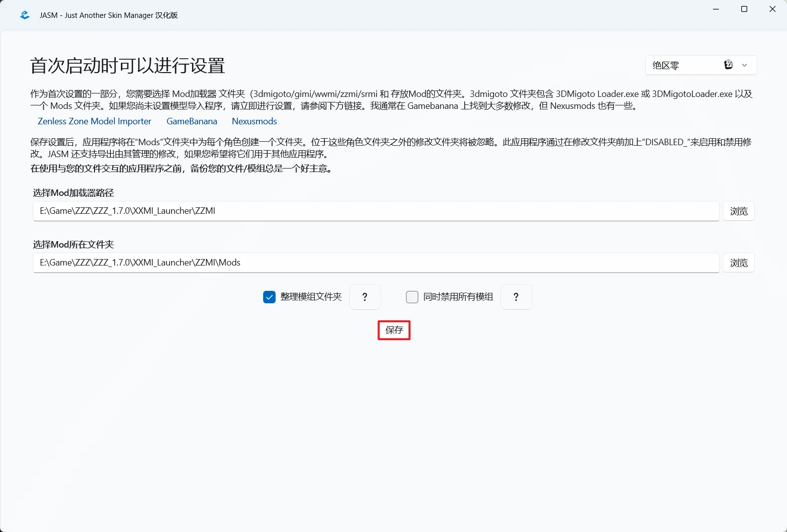
Task: Click the Mod所在文件夹 path input field
Action: pyautogui.click(x=376, y=263)
